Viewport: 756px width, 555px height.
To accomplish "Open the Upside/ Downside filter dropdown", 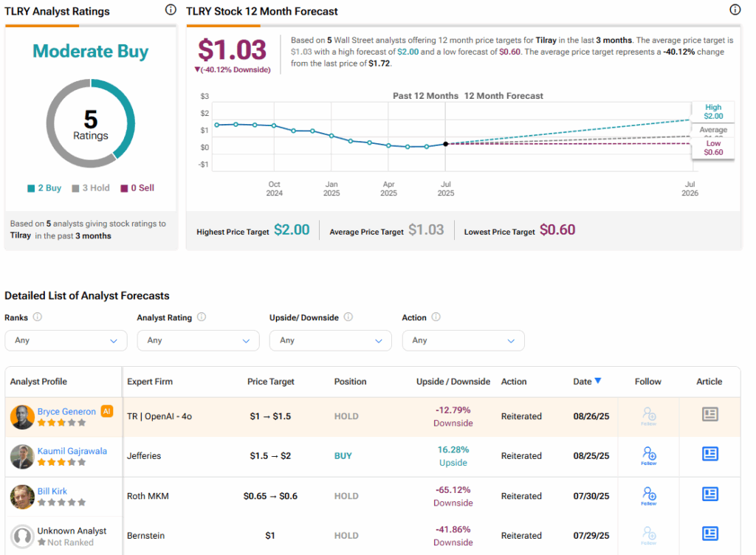I will coord(330,340).
